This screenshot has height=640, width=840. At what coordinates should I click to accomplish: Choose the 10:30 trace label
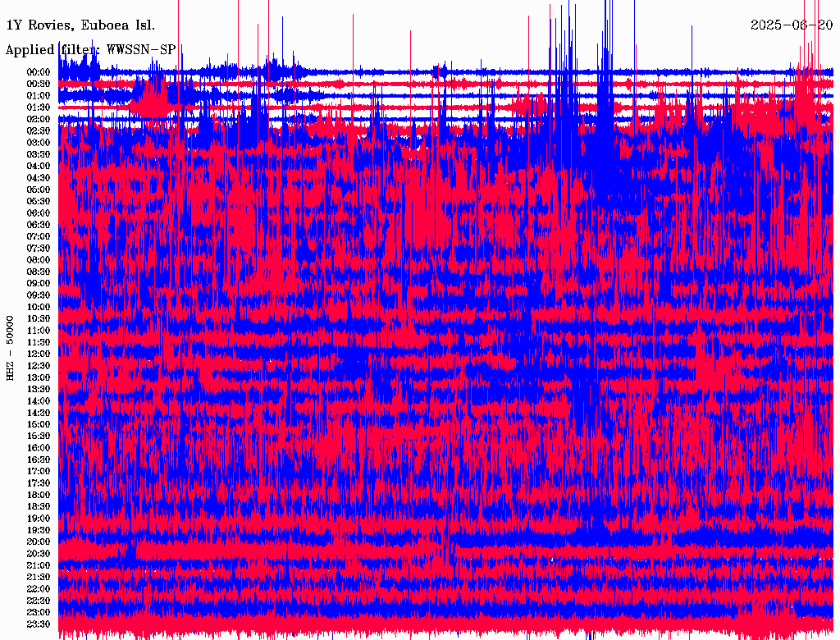(x=39, y=318)
